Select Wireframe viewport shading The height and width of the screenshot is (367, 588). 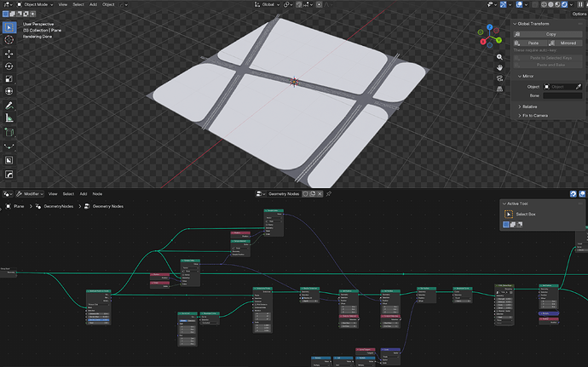544,4
